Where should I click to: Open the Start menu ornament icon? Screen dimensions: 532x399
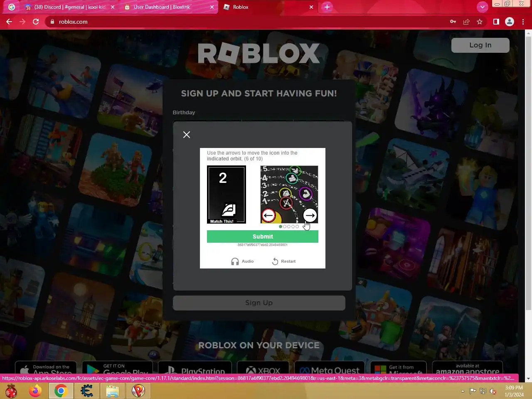(x=11, y=391)
